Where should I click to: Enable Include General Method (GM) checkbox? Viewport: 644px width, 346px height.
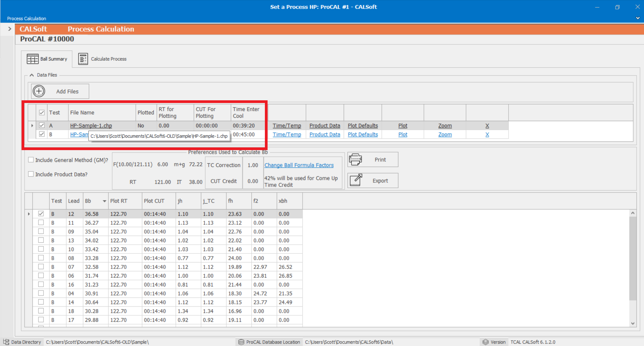[x=31, y=160]
